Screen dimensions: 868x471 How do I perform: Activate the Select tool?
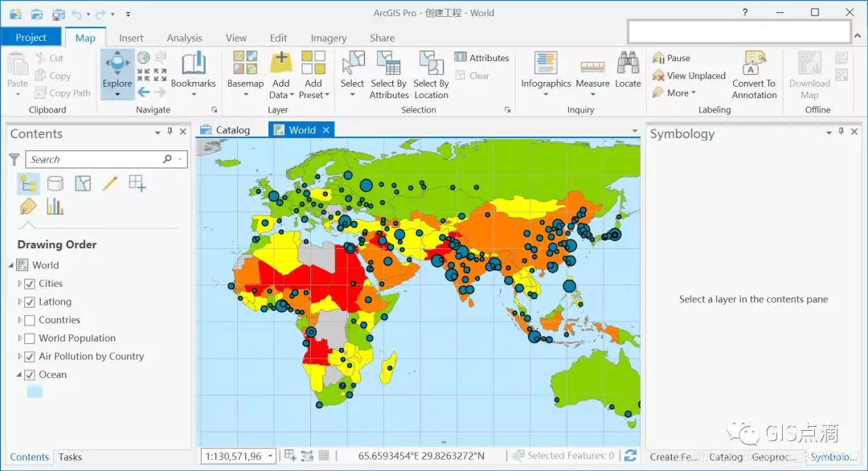(x=352, y=74)
